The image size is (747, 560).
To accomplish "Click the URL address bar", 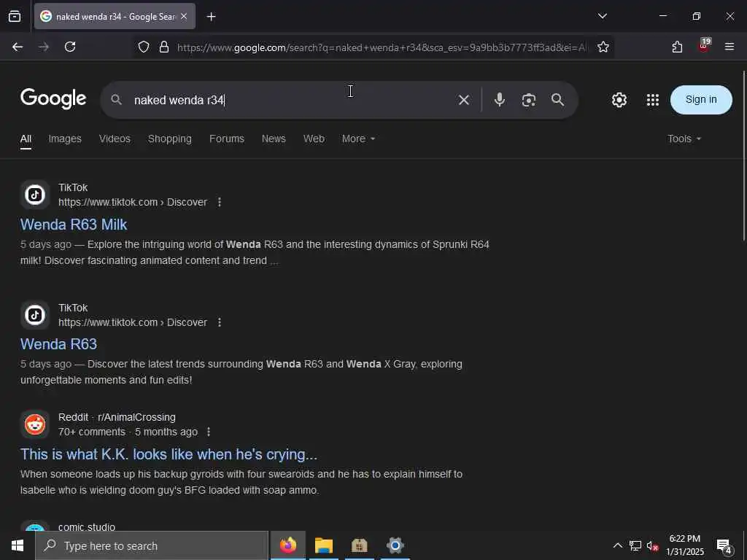I will click(x=382, y=47).
